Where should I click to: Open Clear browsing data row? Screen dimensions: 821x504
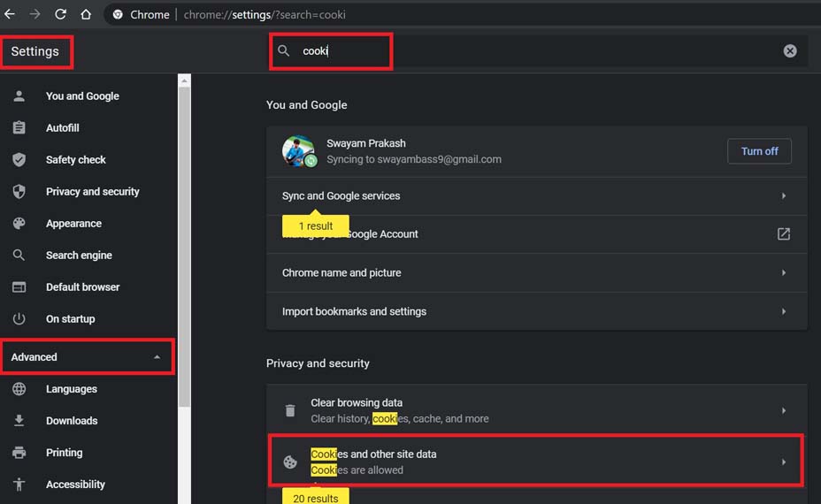(537, 410)
